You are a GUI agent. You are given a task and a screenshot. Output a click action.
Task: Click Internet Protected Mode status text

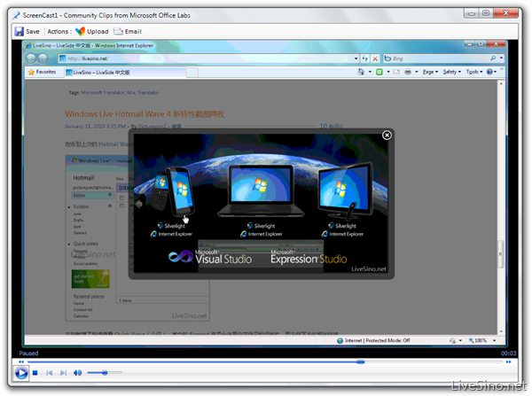pyautogui.click(x=378, y=340)
